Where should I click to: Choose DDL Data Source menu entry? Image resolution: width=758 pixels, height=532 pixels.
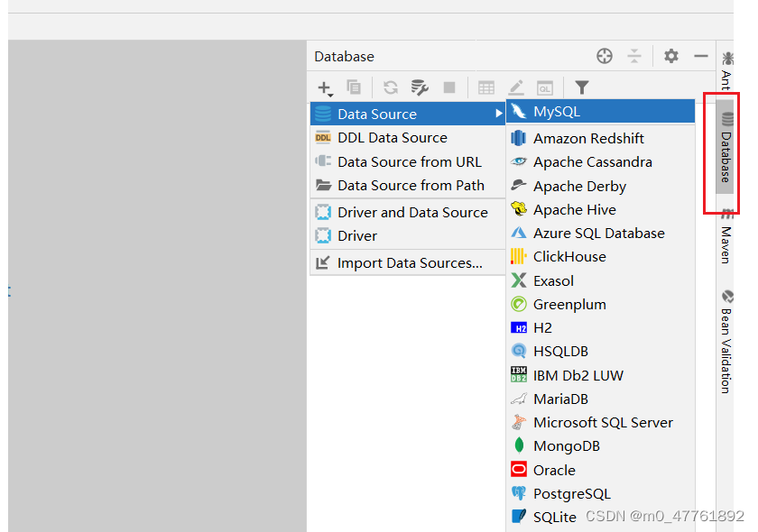click(x=408, y=138)
